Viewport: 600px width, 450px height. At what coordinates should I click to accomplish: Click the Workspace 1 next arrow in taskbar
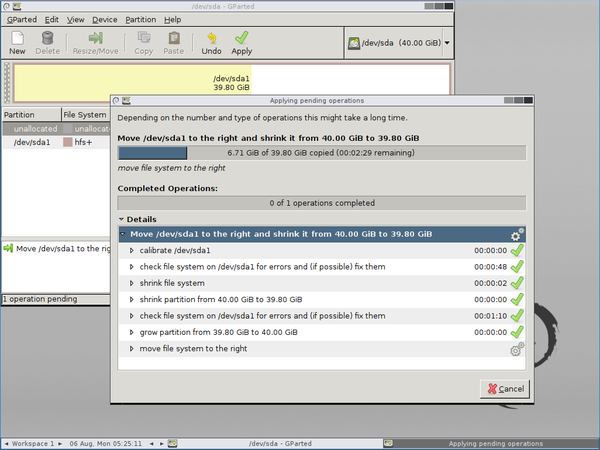click(60, 444)
